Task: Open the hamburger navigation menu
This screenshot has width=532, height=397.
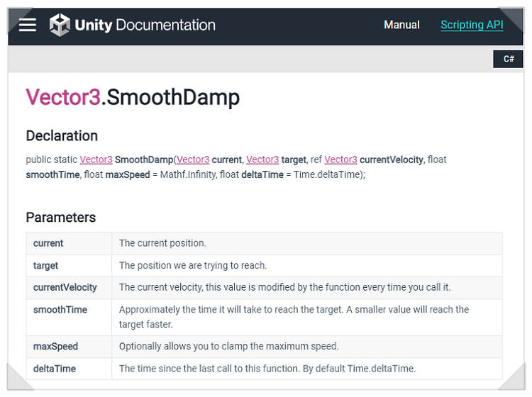Action: (28, 25)
